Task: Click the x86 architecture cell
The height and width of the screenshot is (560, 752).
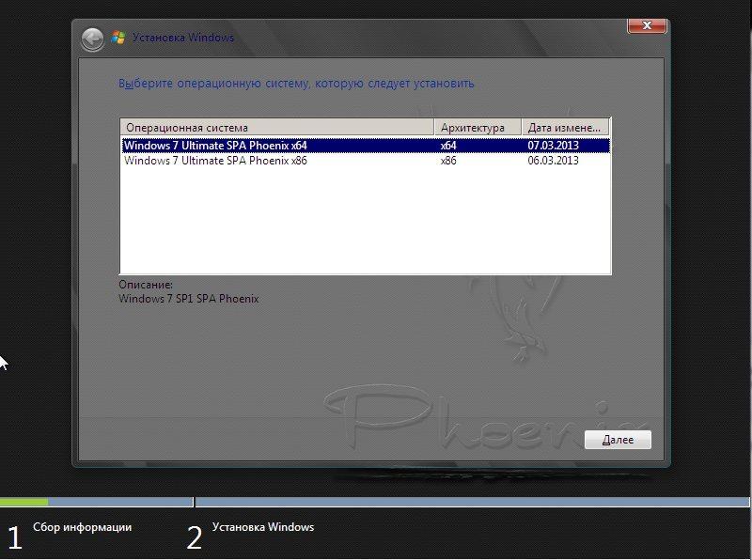Action: tap(447, 161)
